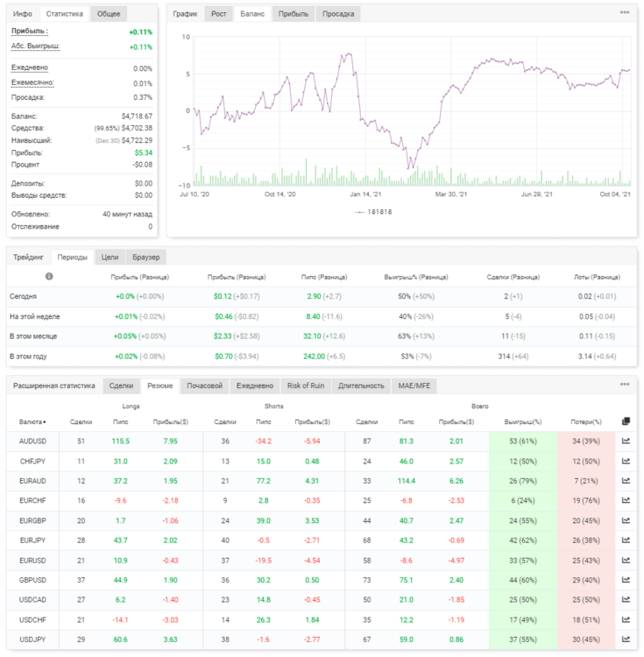Click the В этом месяце row label
The height and width of the screenshot is (657, 644).
(33, 336)
